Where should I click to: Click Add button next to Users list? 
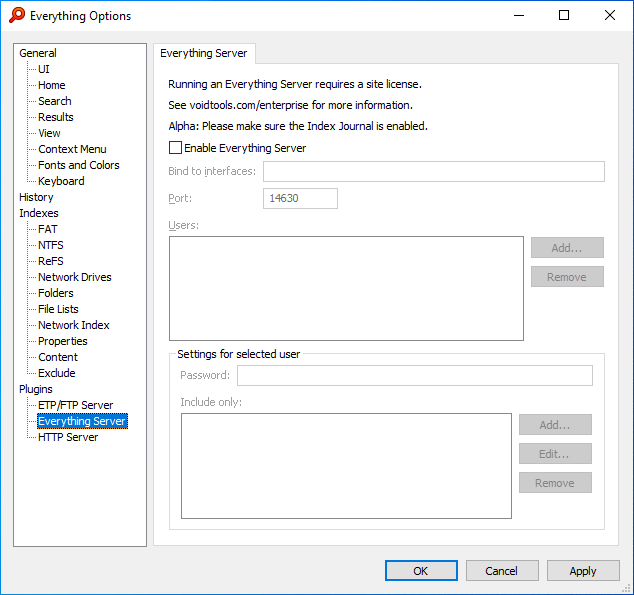(x=567, y=248)
